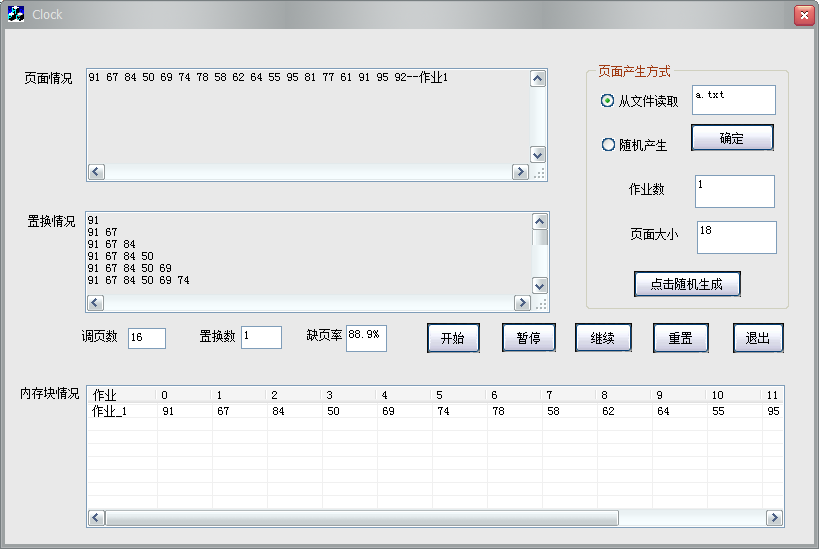Click up arrow of 页面情况 vertical scrollbar

point(538,79)
